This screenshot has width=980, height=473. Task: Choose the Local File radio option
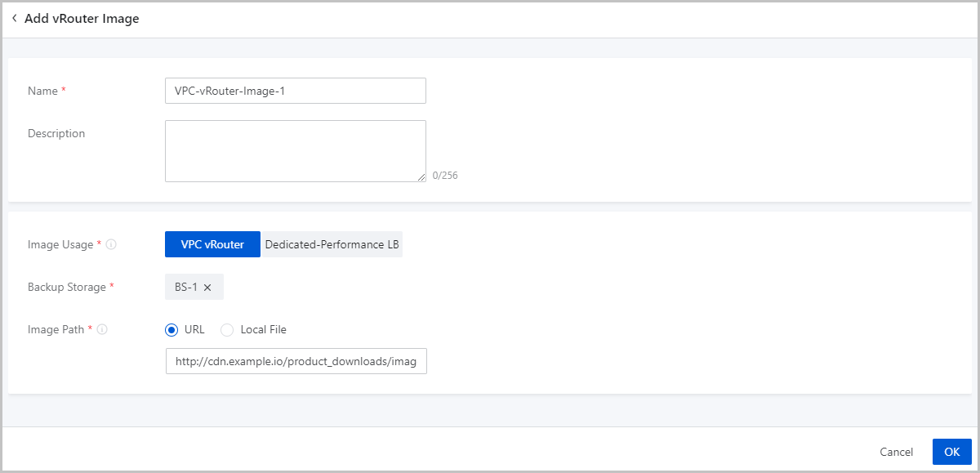[227, 330]
